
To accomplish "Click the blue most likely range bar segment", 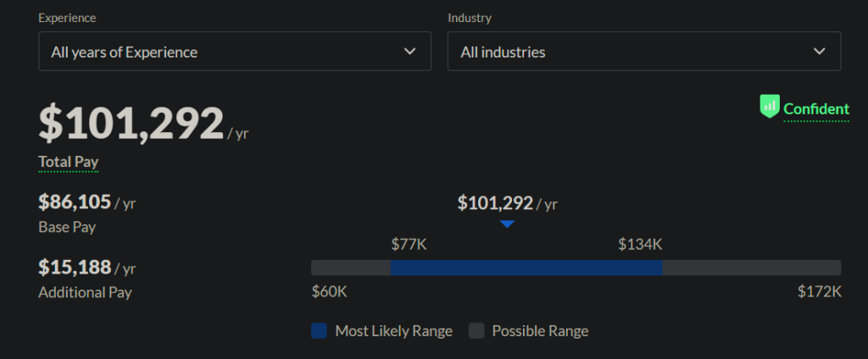I will (526, 268).
